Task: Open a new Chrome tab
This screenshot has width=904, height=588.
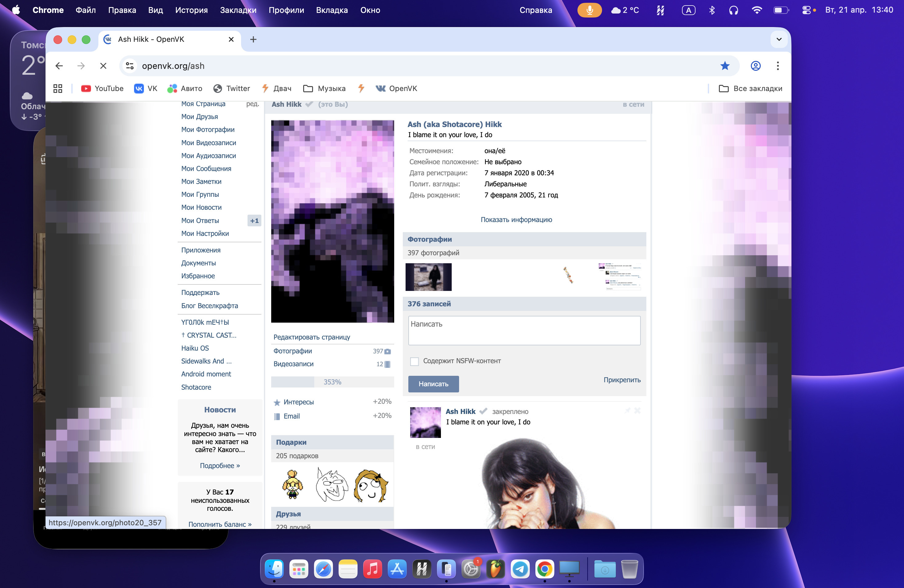Action: pos(253,39)
